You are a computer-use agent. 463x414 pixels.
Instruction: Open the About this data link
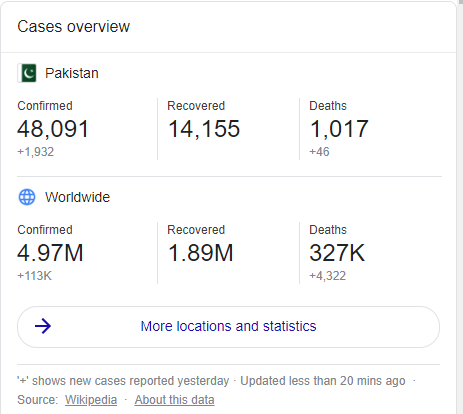tap(174, 400)
